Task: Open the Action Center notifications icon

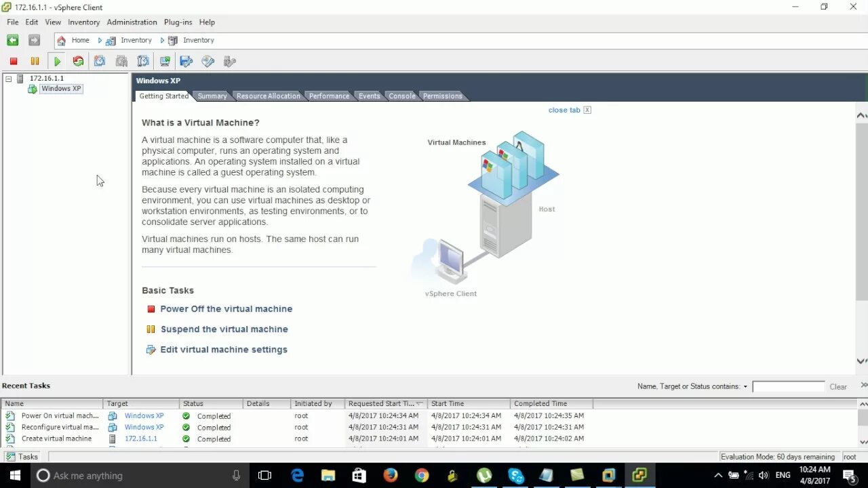Action: coord(849,475)
